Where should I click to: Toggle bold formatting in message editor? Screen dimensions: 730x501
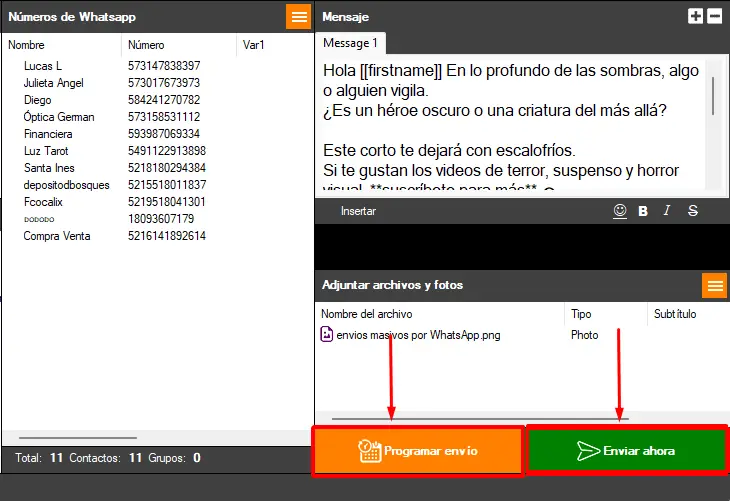point(643,211)
